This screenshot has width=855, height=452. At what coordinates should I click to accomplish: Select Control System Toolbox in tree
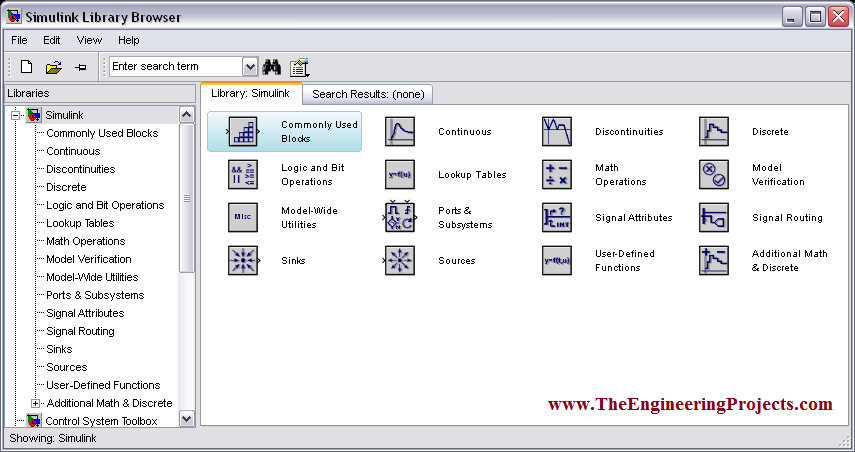click(x=101, y=421)
